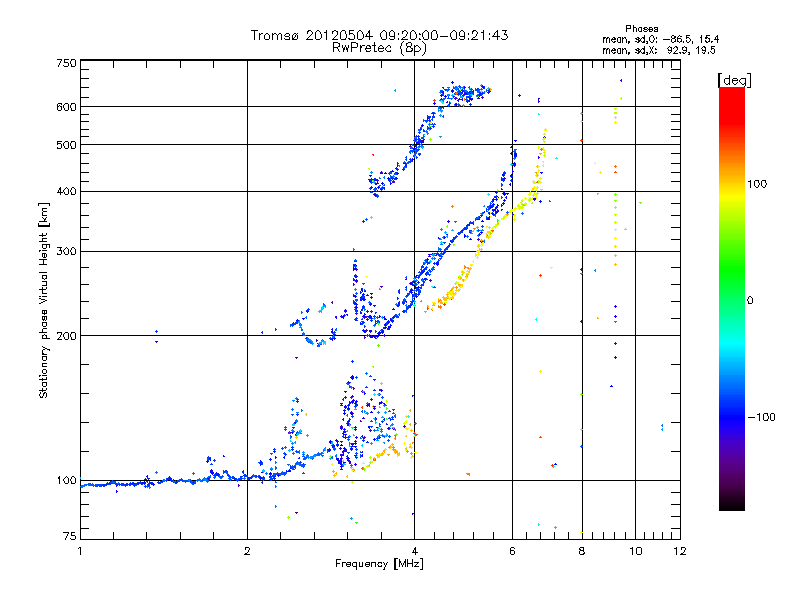Click the x-axis tick label '12'
800x600 pixels.
click(680, 551)
